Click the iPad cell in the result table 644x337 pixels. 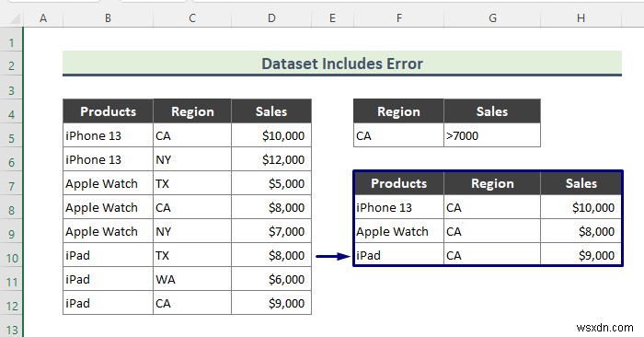[398, 255]
